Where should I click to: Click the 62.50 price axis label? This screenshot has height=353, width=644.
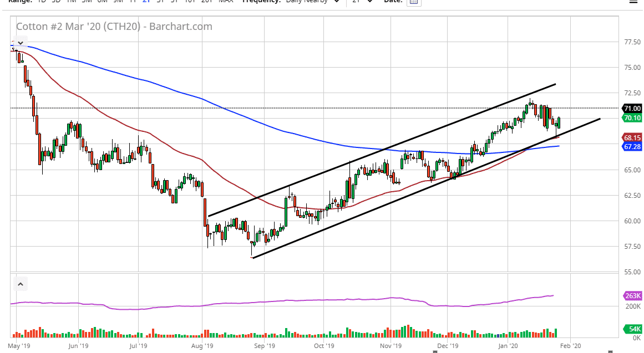point(632,196)
